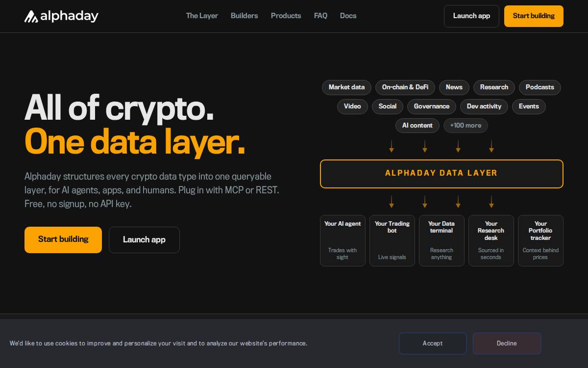Viewport: 588px width, 368px height.
Task: Click the 'One data layer.' heading
Action: click(x=135, y=142)
